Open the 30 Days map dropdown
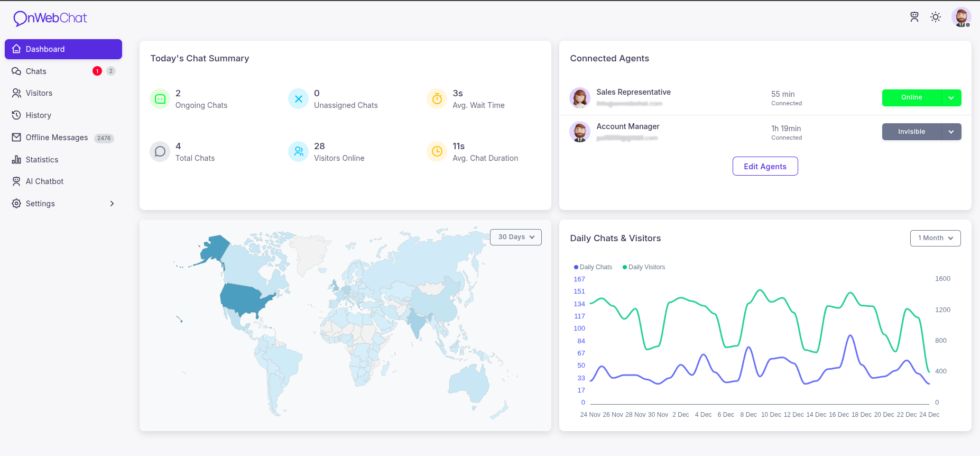This screenshot has height=456, width=980. pos(515,237)
